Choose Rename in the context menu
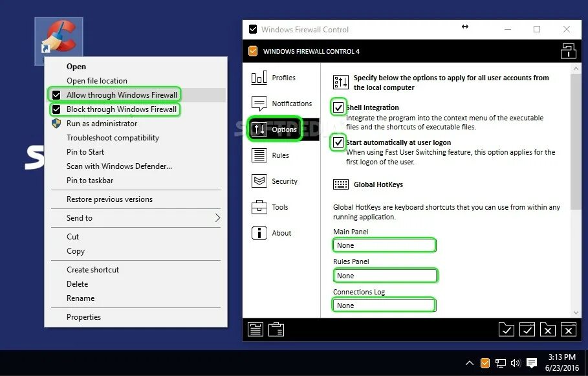 [x=136, y=298]
